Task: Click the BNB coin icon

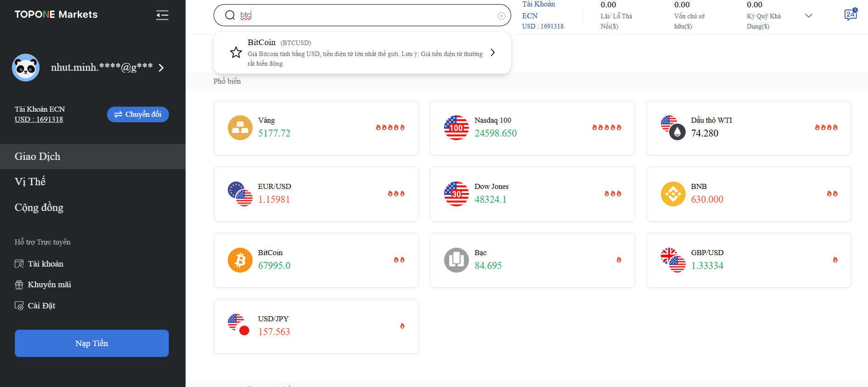Action: click(673, 194)
